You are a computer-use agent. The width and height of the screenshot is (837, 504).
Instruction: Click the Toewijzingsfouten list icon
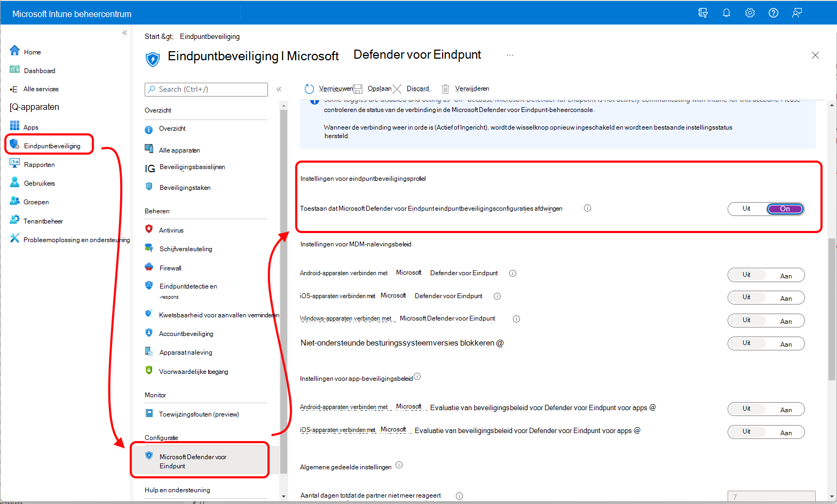tap(149, 413)
